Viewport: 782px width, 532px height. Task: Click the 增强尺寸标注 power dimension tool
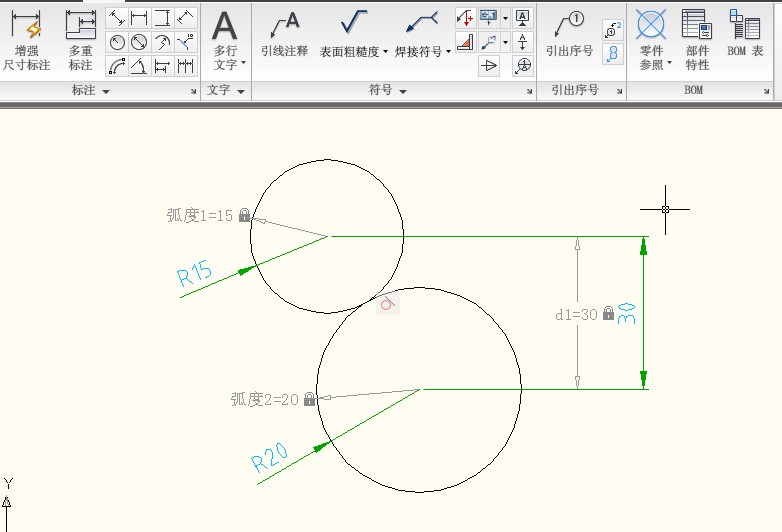(x=26, y=40)
